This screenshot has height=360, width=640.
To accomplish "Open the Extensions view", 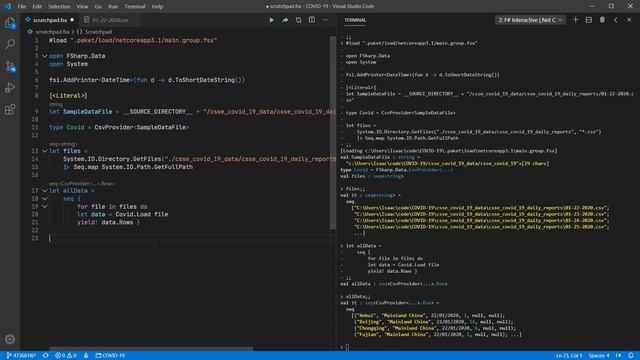I will tap(10, 109).
